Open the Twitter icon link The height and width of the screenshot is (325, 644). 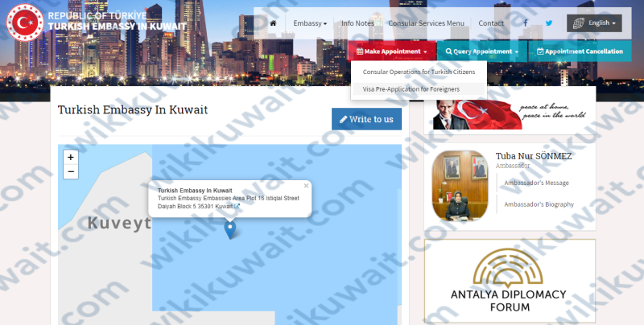[x=549, y=23]
